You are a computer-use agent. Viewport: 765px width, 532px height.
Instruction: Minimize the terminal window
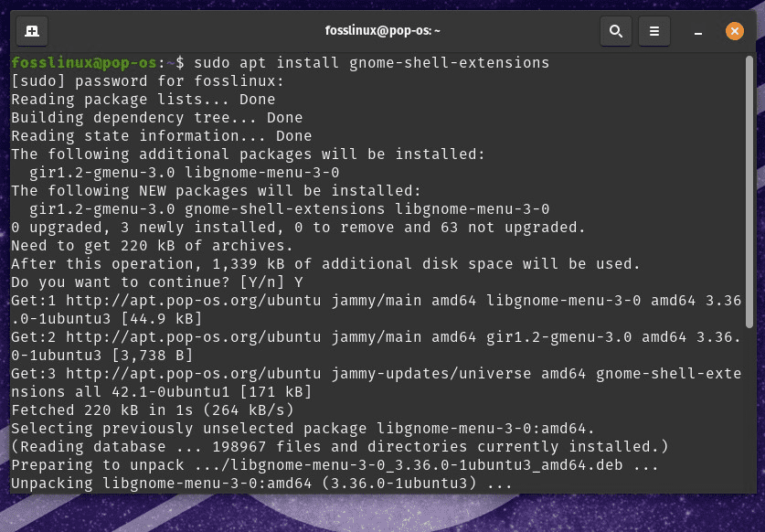click(698, 32)
